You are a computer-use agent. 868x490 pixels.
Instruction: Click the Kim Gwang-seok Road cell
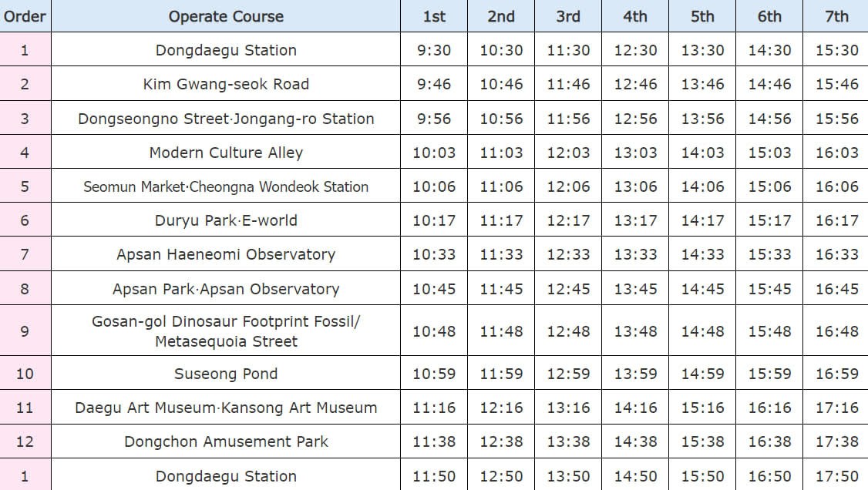[226, 84]
